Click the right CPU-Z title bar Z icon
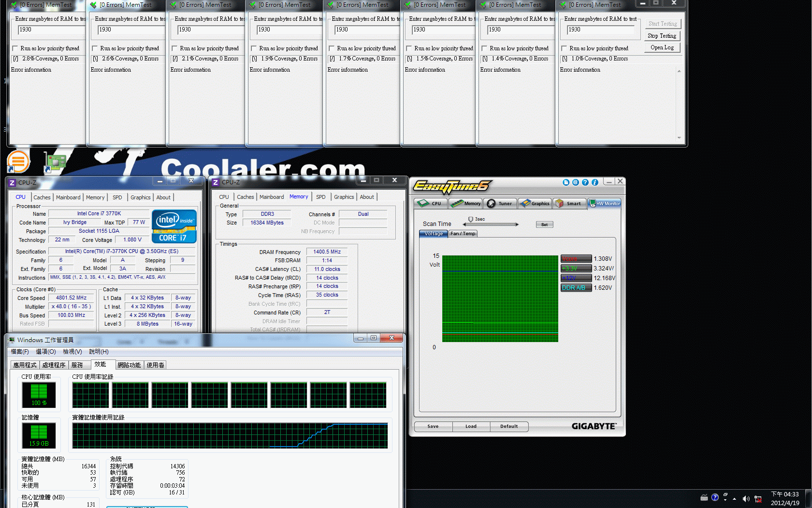Screen dimensions: 812x508 [x=216, y=182]
